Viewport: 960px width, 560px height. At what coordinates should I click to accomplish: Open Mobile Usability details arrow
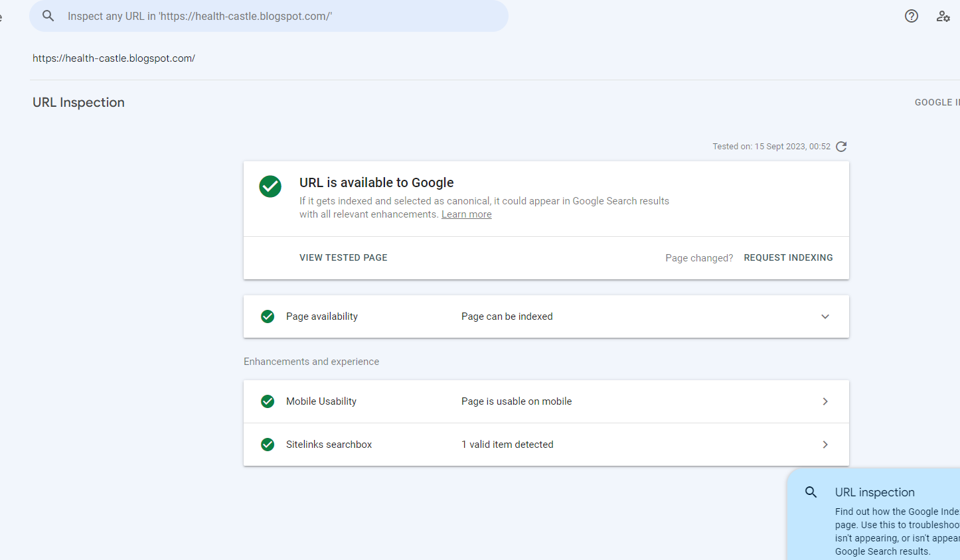(x=825, y=401)
